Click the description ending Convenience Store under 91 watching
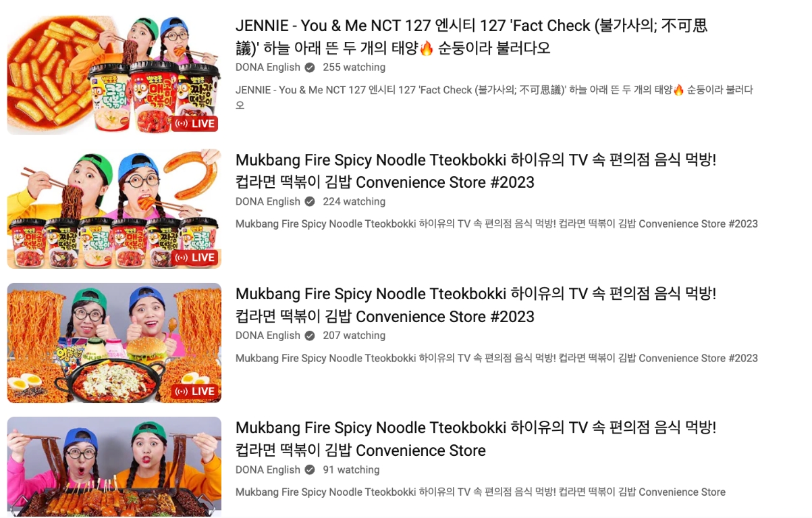Viewport: 812px width, 518px height. [481, 492]
